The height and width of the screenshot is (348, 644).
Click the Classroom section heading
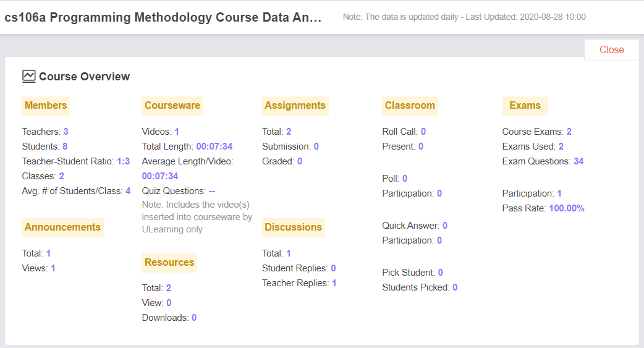coord(410,106)
